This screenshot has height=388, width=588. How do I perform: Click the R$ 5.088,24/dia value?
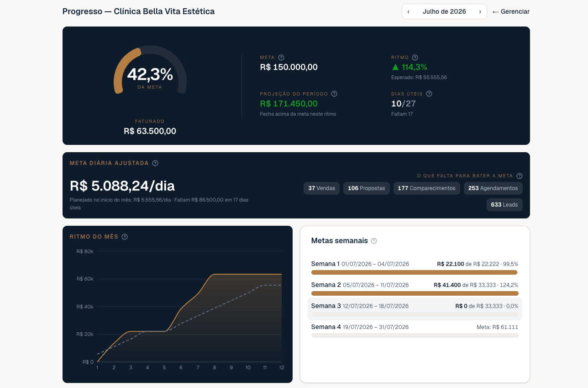pos(122,186)
